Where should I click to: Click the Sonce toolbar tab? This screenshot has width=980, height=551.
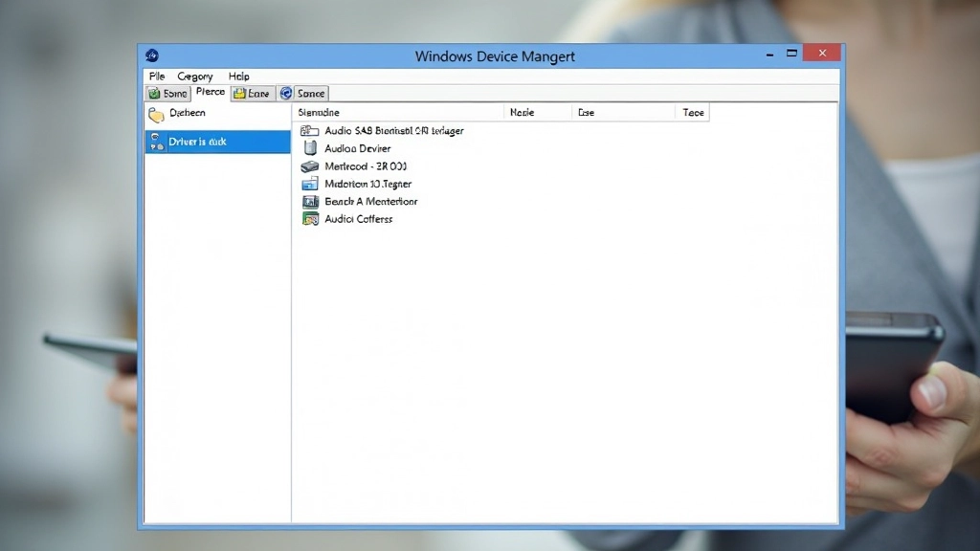click(x=303, y=93)
